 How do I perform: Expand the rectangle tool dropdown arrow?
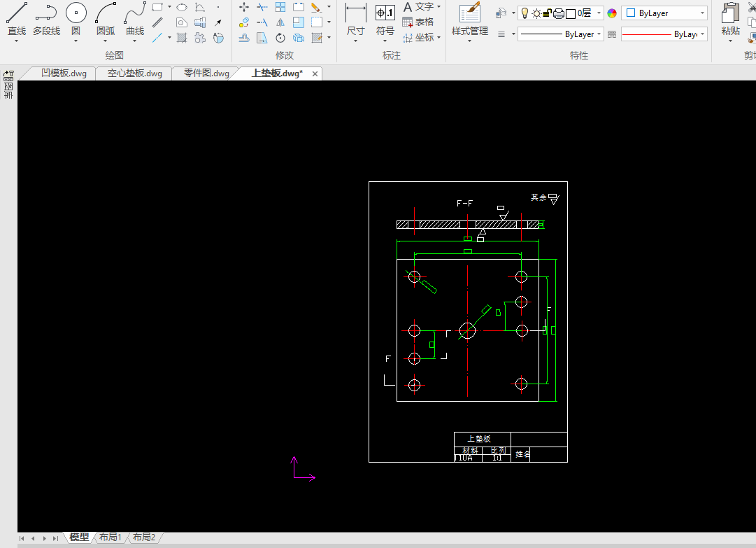[x=169, y=7]
